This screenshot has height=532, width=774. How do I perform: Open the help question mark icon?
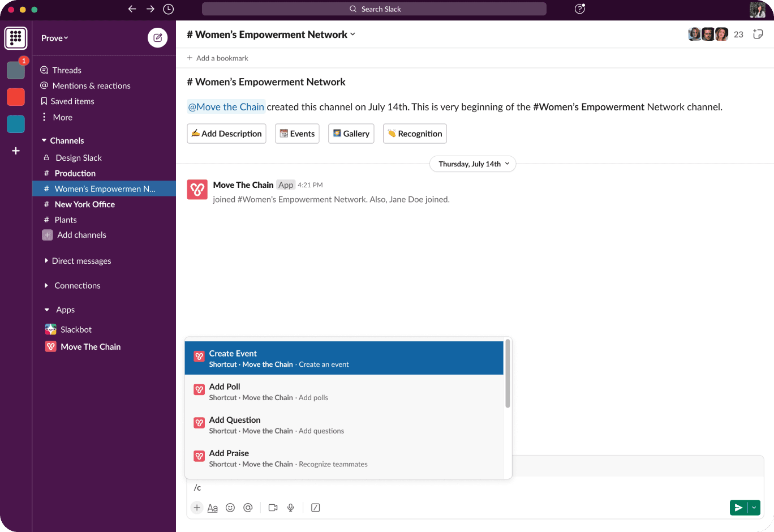(580, 8)
